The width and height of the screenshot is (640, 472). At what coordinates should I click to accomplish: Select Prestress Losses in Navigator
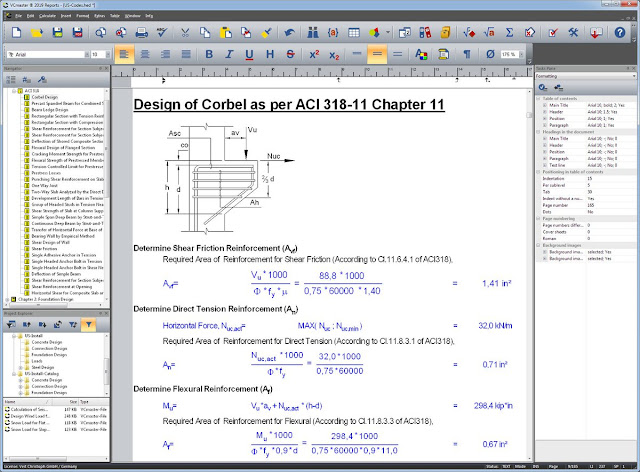[x=46, y=173]
